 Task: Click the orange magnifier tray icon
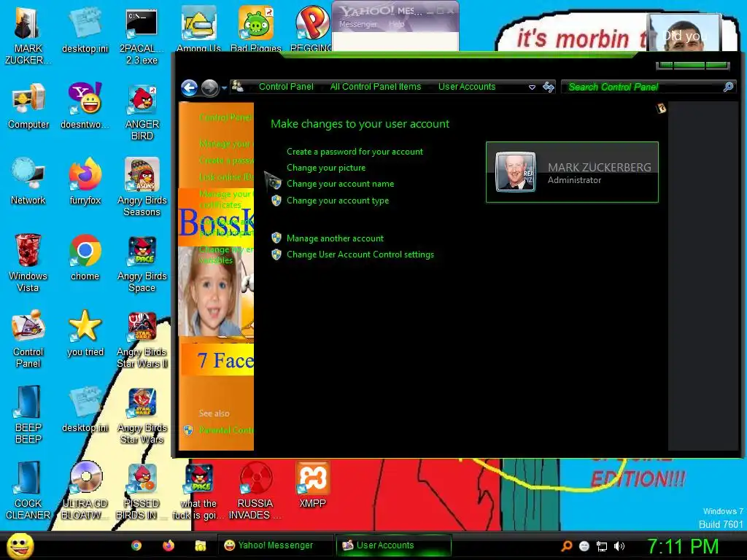coord(566,545)
